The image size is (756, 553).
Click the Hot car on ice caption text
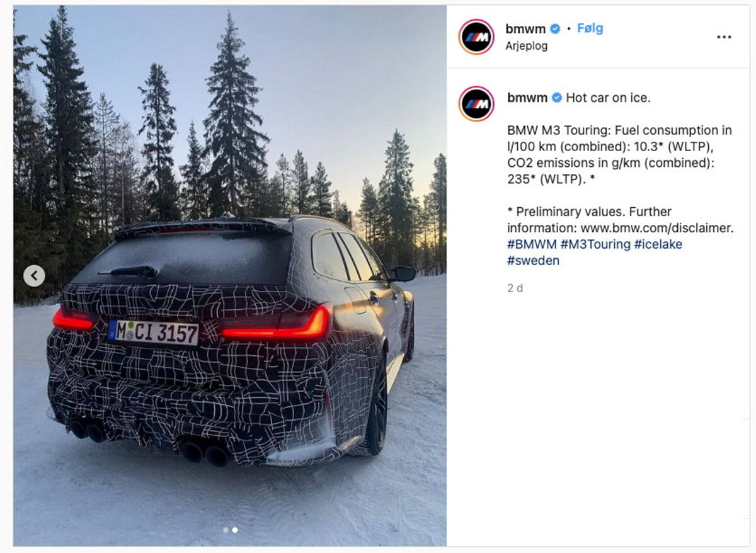click(x=608, y=98)
